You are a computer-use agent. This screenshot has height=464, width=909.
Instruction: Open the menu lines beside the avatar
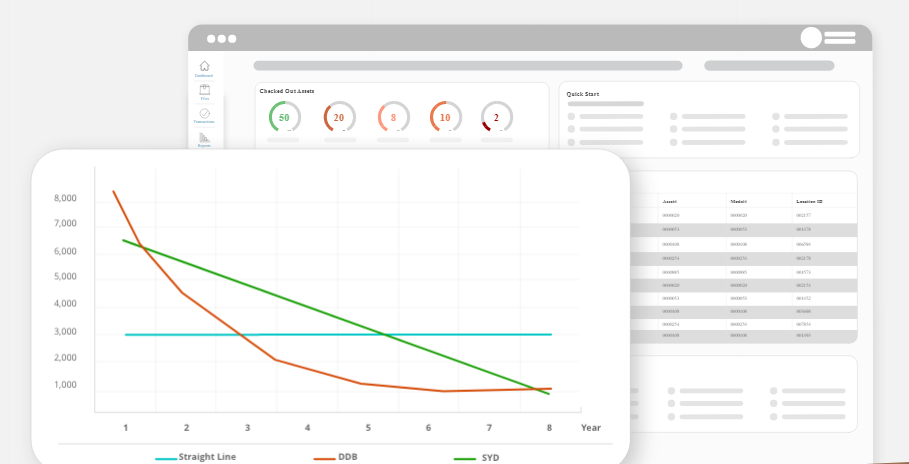point(839,38)
